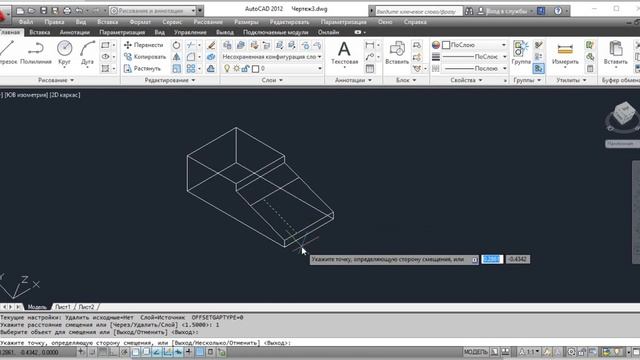Expand the Рисование panel
This screenshot has width=640, height=360.
pyautogui.click(x=56, y=80)
